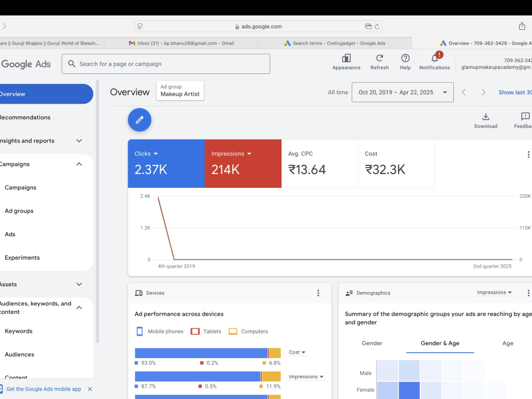Click the Mobile phones legend icon
Viewport: 532px width, 399px height.
[139, 331]
